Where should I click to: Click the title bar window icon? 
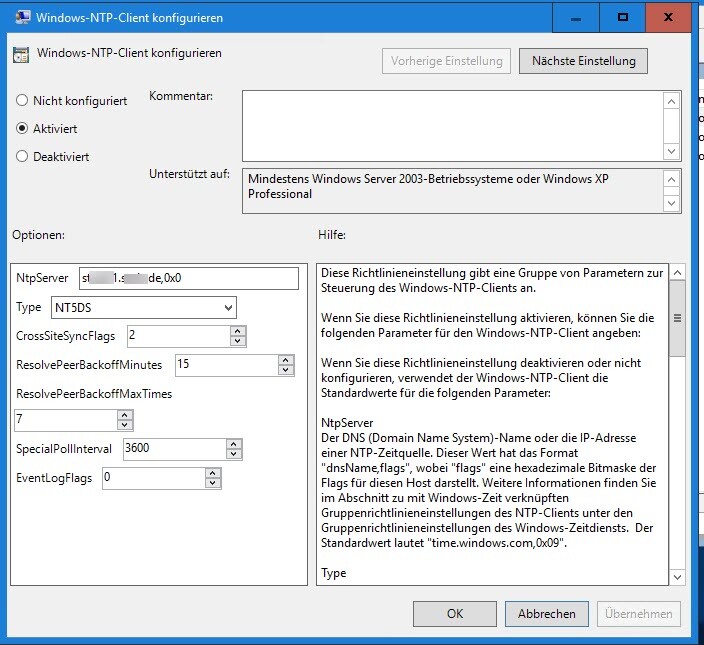coord(22,18)
